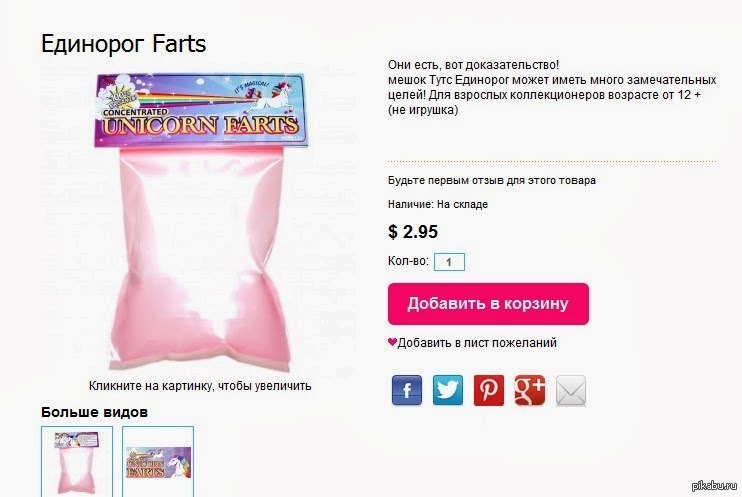Open Добавить в лист пожеланий link
The width and height of the screenshot is (742, 497).
(477, 343)
